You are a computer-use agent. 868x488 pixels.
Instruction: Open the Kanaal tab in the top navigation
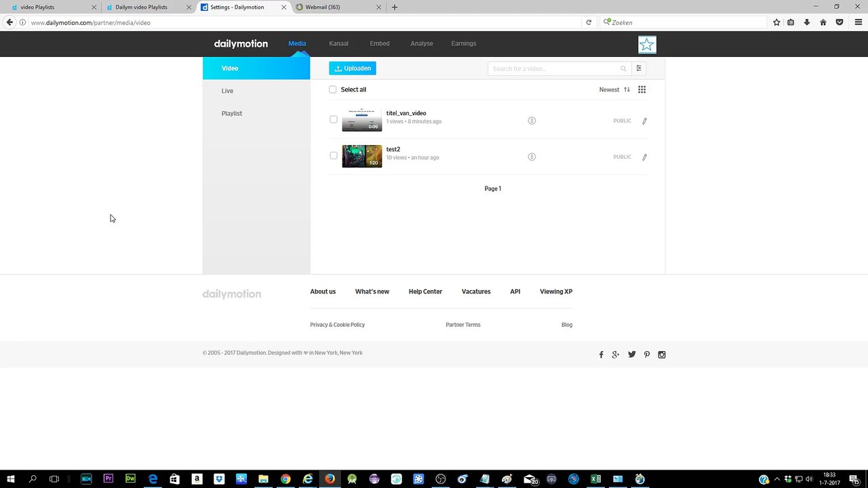tap(338, 43)
